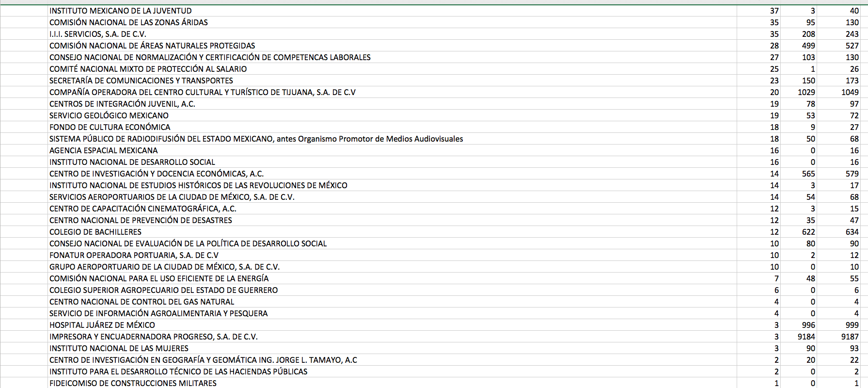The image size is (868, 388).
Task: Select the INSTITUTO MEXICANO DE LA JUVENTUD cell
Action: coord(121,11)
